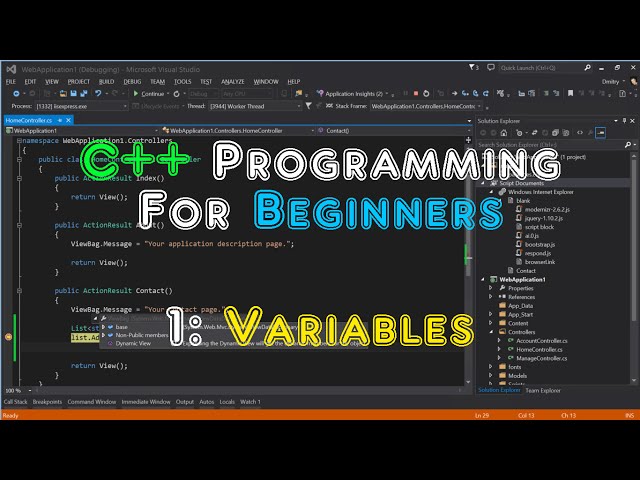640x480 pixels.
Task: Open the Contact() member dropdown
Action: point(394,131)
